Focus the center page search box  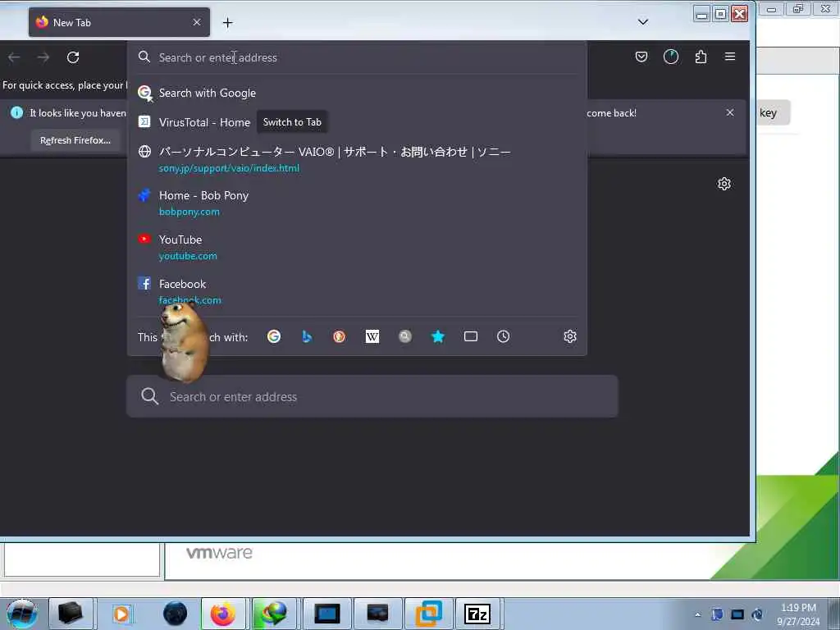[372, 396]
